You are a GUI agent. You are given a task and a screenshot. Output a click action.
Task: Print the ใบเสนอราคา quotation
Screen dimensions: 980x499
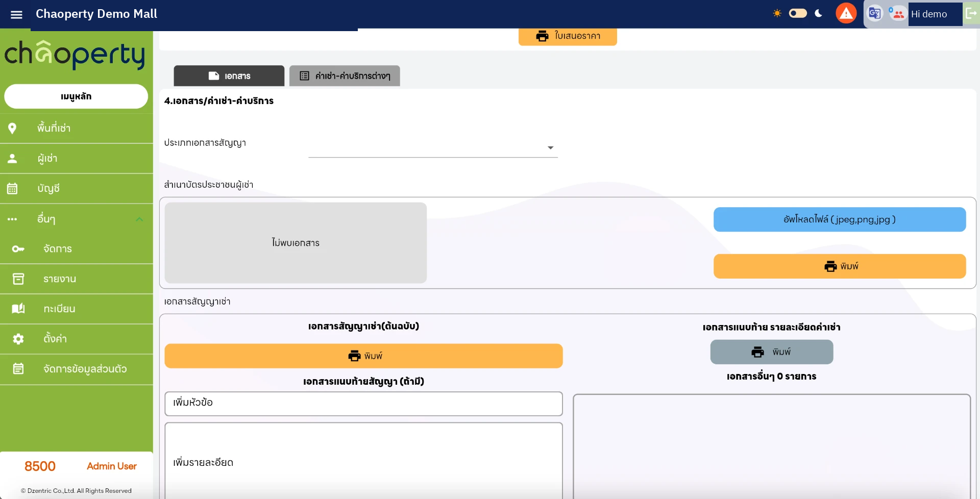tap(568, 36)
